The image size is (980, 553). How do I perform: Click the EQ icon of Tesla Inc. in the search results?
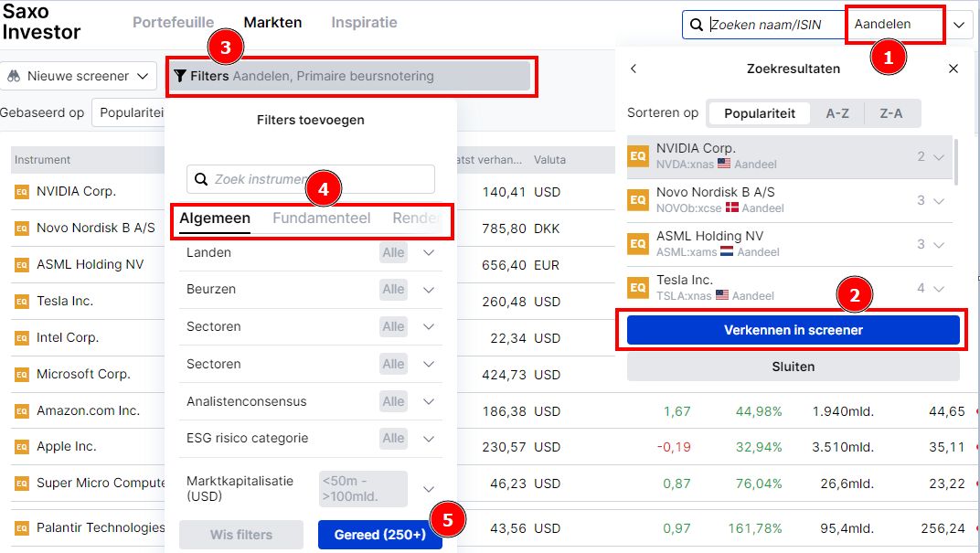pos(638,287)
